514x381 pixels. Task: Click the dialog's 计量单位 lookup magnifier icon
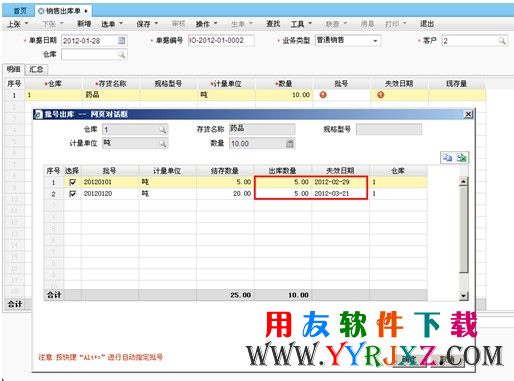tap(162, 143)
